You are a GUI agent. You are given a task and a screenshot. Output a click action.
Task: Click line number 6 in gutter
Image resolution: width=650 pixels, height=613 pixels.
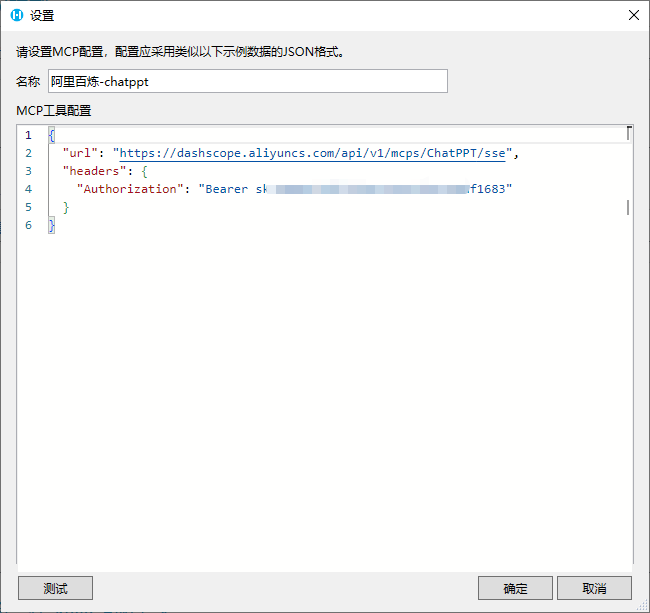coord(28,225)
